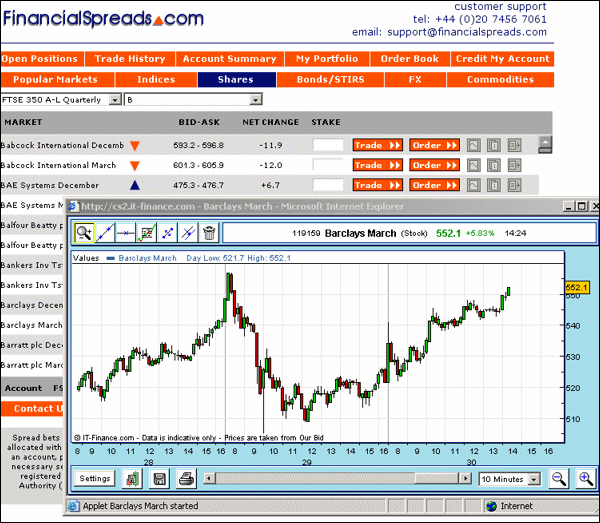Click the 'Babcock International March' market name
This screenshot has width=600, height=523.
coord(58,165)
